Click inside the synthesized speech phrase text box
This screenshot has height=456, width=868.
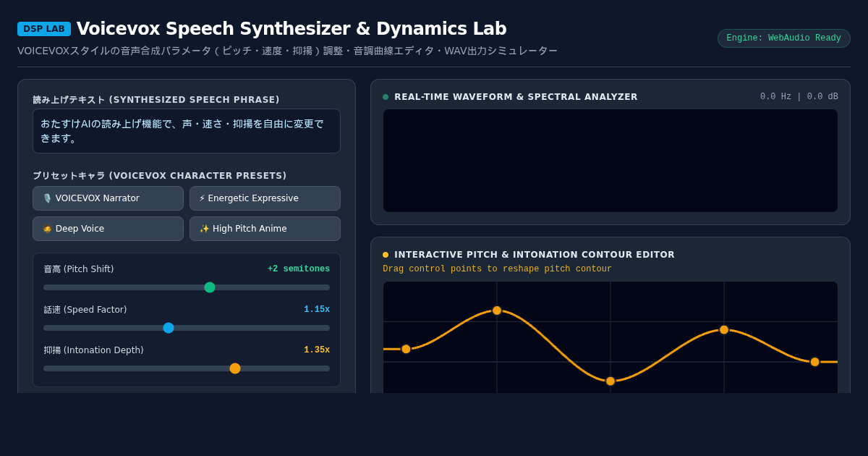click(x=187, y=131)
